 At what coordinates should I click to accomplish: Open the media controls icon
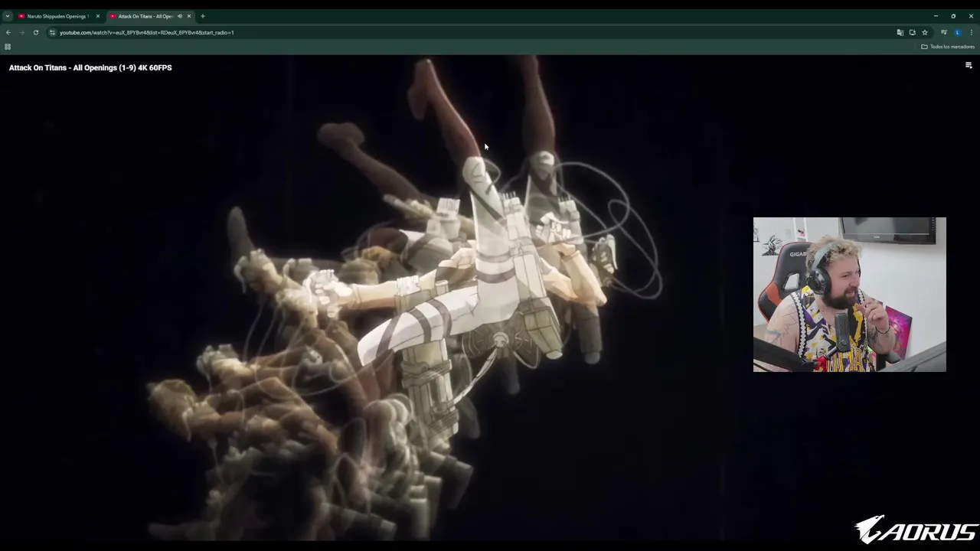(944, 32)
